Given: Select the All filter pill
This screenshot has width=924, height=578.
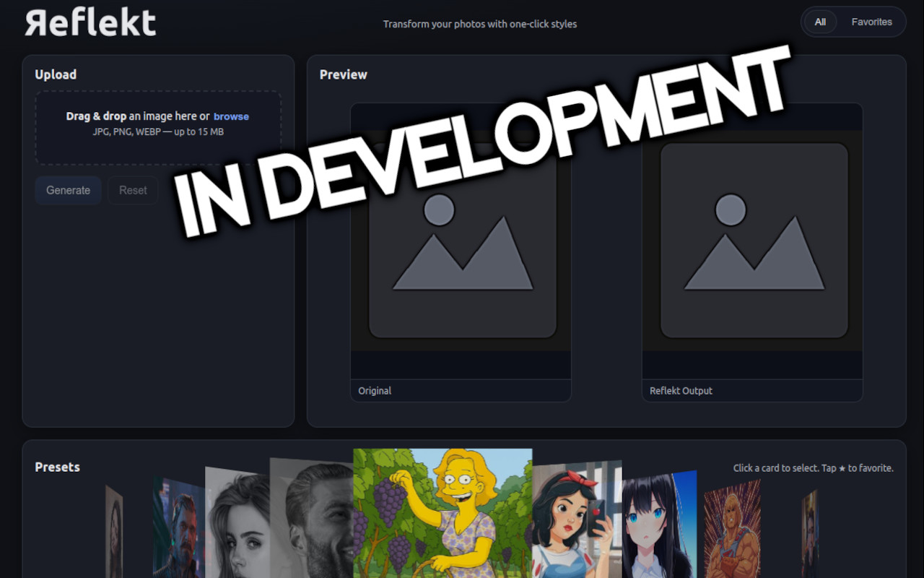Looking at the screenshot, I should (820, 22).
